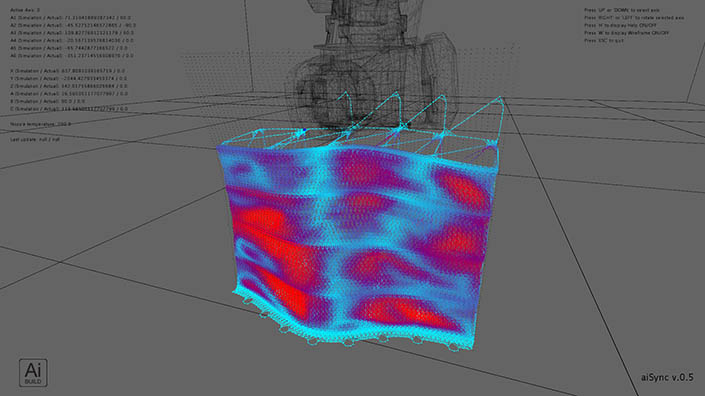Click the blue node on the lattice top edge

point(304,130)
